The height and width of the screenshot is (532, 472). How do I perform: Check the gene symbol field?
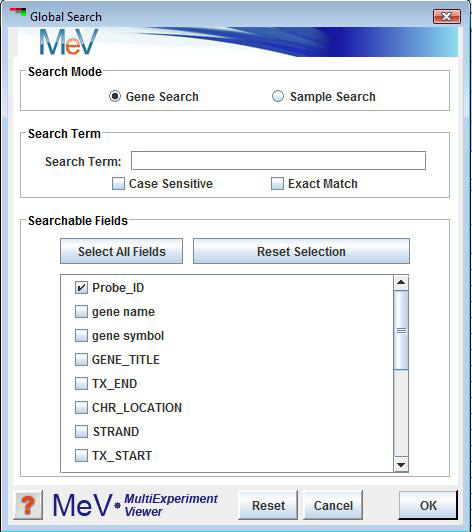point(81,336)
